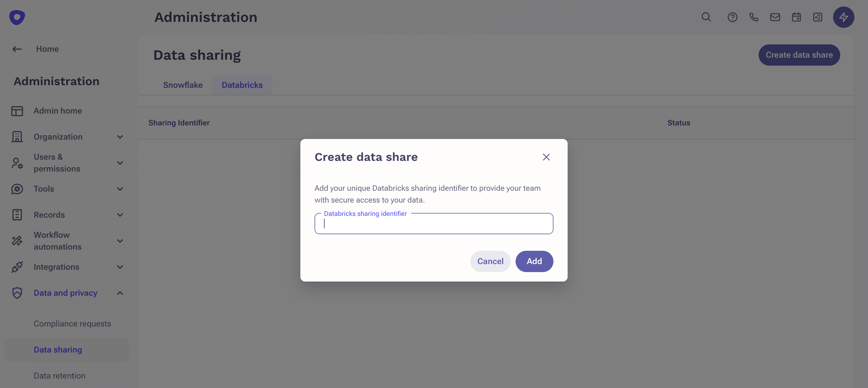This screenshot has height=388, width=868.
Task: Cancel the Create data share dialog
Action: [x=490, y=261]
